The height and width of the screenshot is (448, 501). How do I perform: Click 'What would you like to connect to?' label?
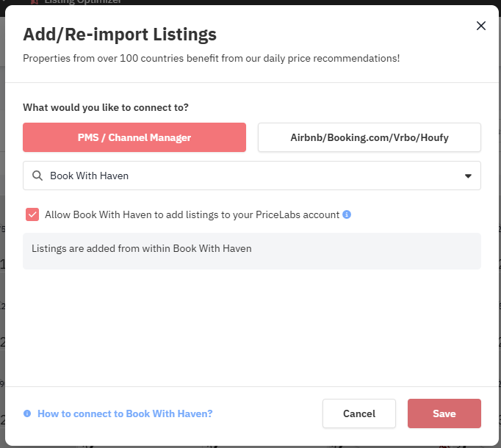106,107
